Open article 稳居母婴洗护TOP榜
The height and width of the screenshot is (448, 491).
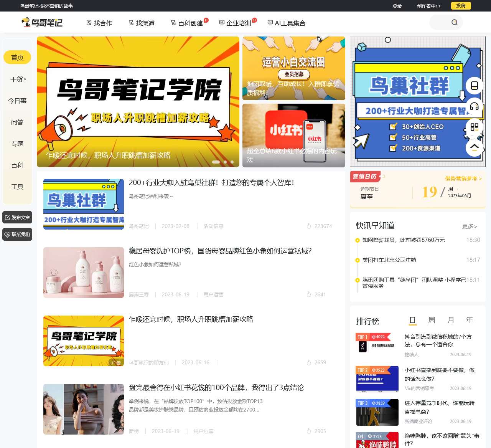(220, 251)
